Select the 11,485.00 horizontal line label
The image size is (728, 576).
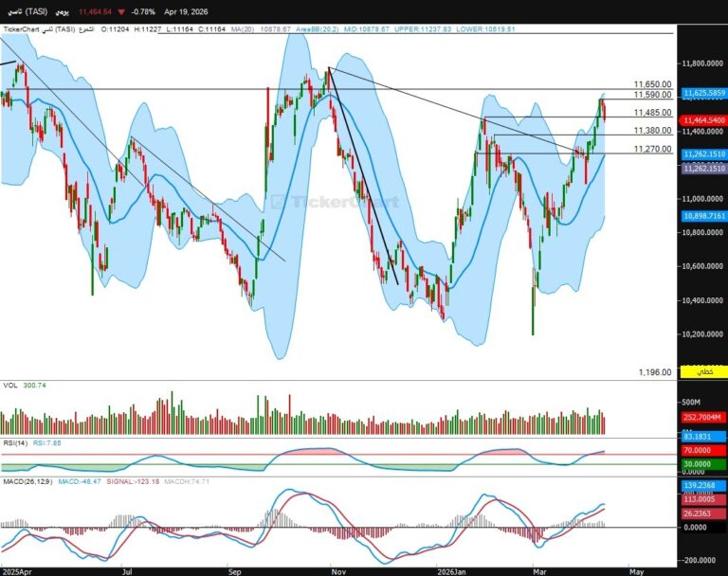pyautogui.click(x=653, y=112)
